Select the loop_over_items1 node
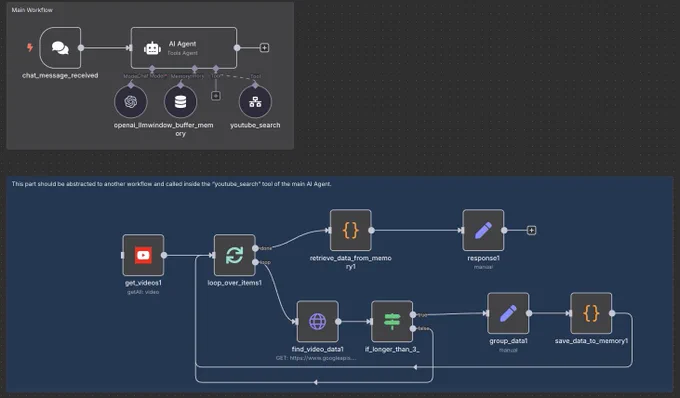 click(235, 255)
